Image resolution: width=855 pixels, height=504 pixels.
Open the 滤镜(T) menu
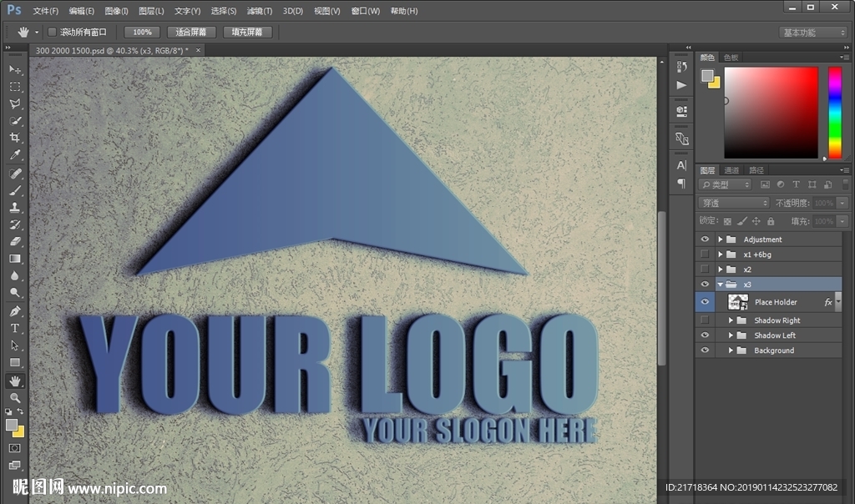click(x=260, y=11)
